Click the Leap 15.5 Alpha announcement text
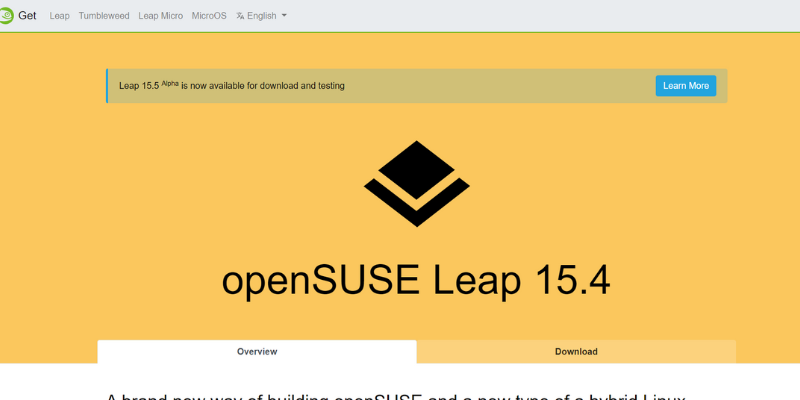Screen dimensions: 800x400 point(232,86)
